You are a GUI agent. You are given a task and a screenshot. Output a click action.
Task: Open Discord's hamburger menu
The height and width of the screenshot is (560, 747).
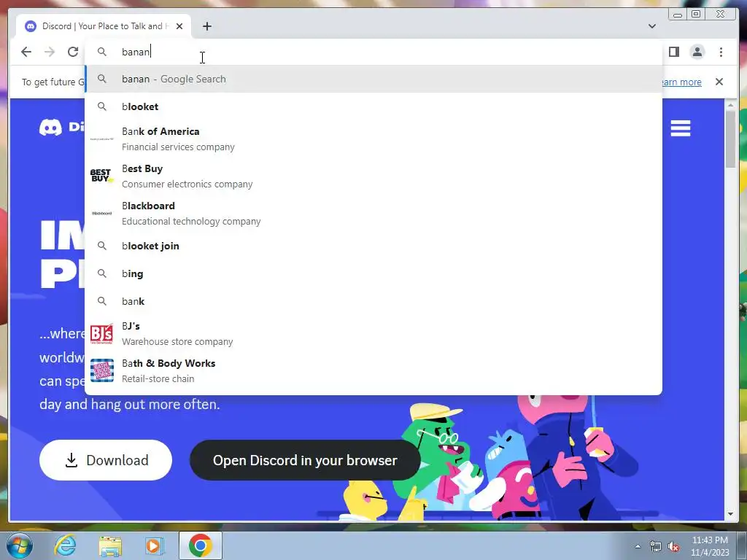[681, 128]
